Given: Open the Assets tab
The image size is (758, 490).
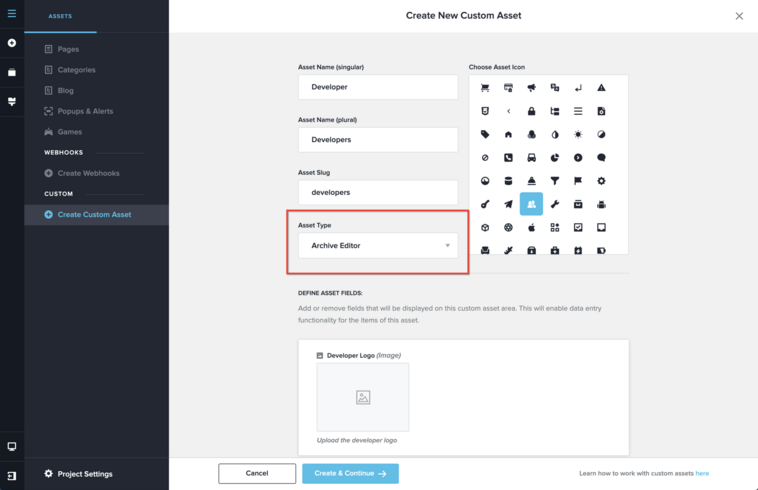Looking at the screenshot, I should [60, 16].
